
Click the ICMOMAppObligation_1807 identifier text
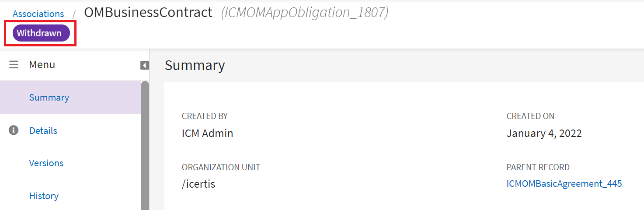click(305, 13)
